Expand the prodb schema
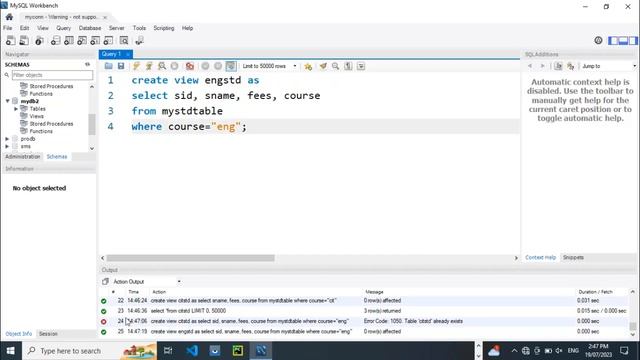 (x=7, y=139)
